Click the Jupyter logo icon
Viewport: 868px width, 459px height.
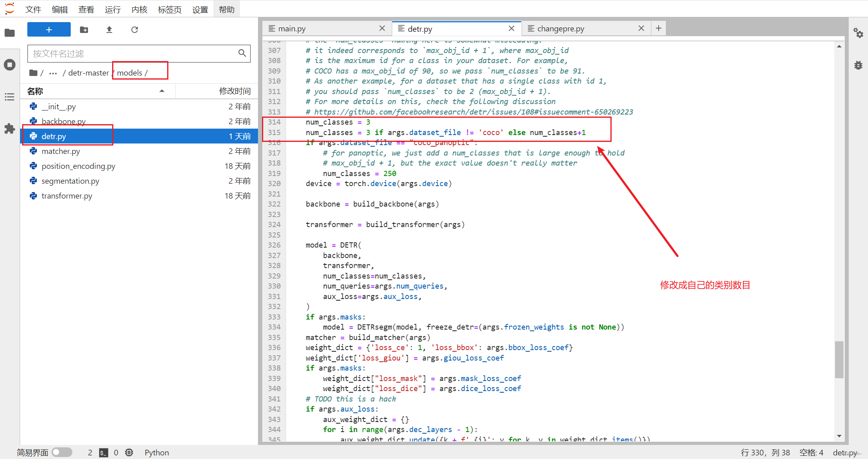tap(10, 9)
